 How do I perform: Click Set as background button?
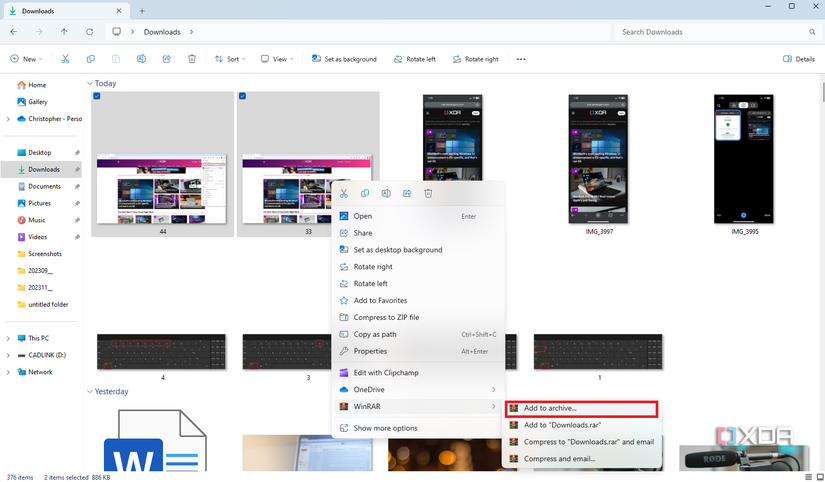pos(344,59)
